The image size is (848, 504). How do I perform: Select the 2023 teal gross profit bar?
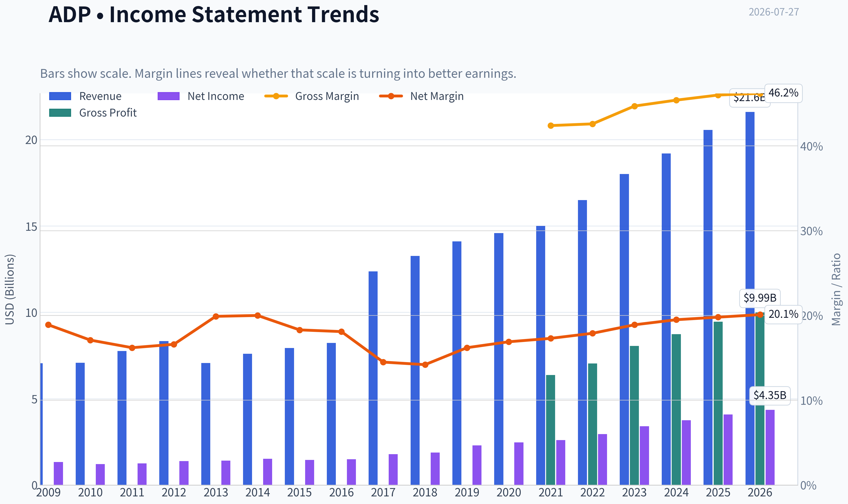pos(634,415)
